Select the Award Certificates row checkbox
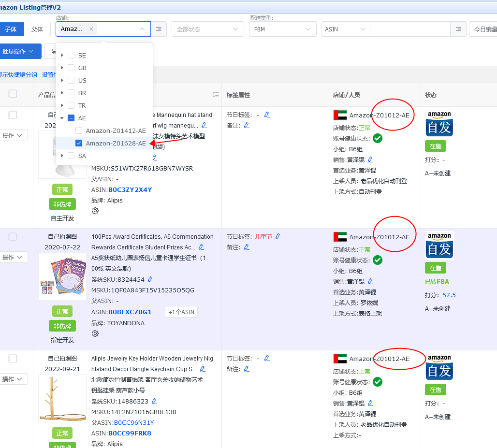The height and width of the screenshot is (448, 497). (x=13, y=237)
